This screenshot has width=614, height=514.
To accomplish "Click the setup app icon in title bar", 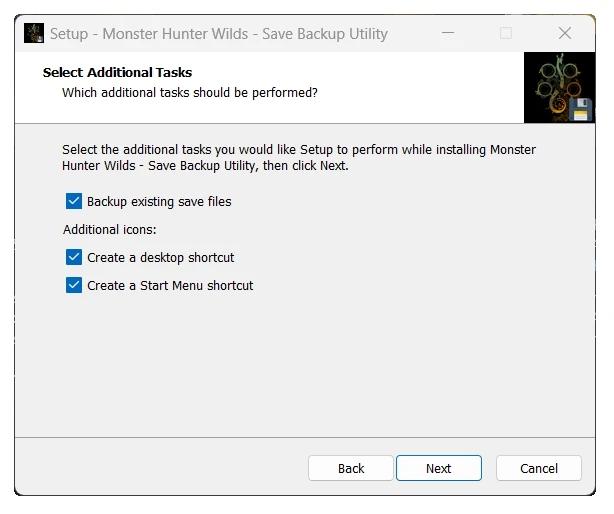I will tap(34, 33).
